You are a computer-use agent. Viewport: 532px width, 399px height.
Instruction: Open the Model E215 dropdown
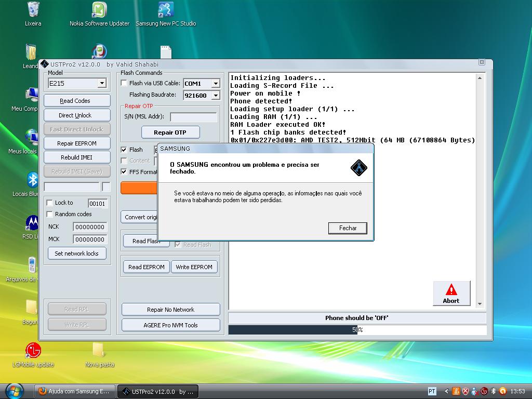coord(102,83)
